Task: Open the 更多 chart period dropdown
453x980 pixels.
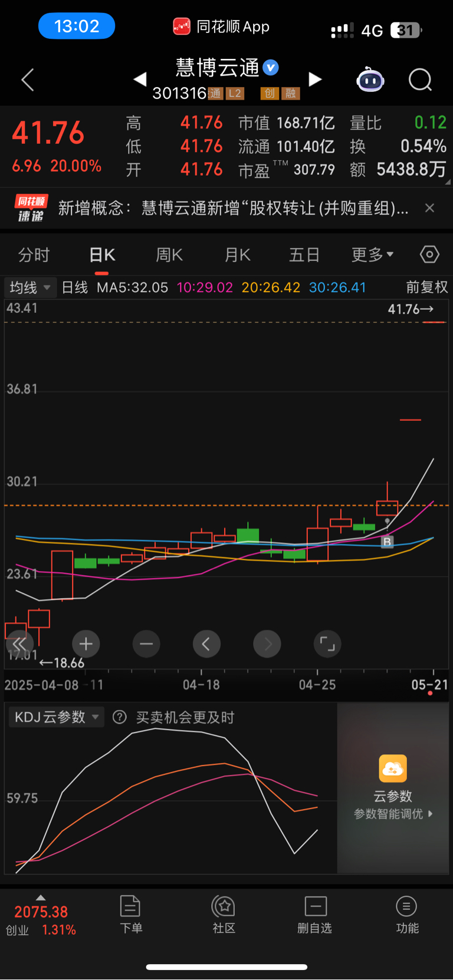Action: coord(372,255)
